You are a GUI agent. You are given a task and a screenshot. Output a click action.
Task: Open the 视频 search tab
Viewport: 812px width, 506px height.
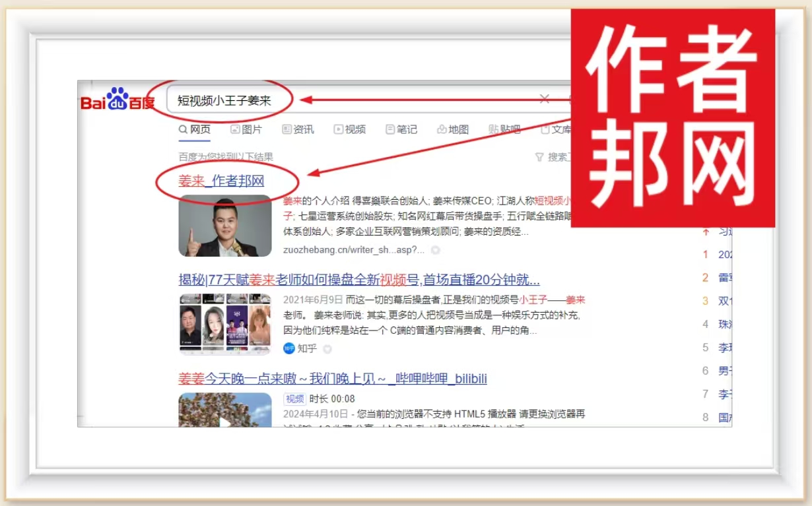(x=349, y=129)
